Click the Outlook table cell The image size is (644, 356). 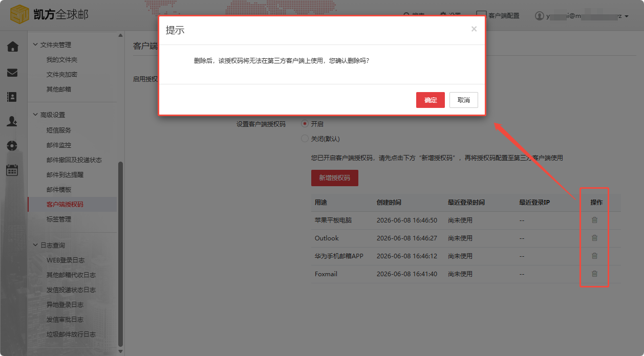click(x=327, y=238)
